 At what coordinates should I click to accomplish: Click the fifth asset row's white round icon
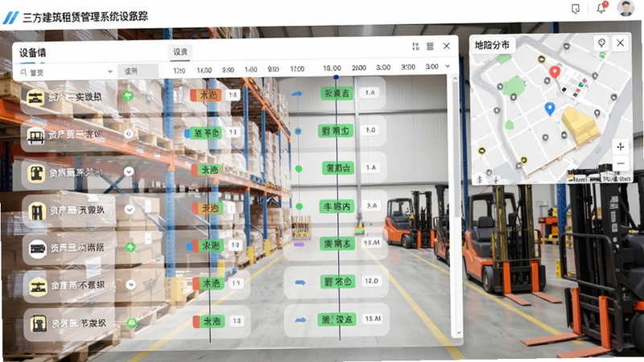tap(37, 249)
